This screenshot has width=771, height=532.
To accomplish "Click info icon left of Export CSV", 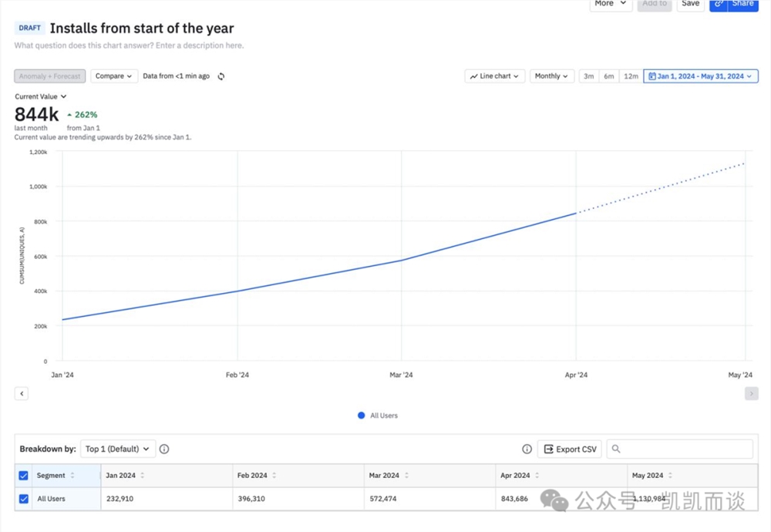I will [527, 449].
